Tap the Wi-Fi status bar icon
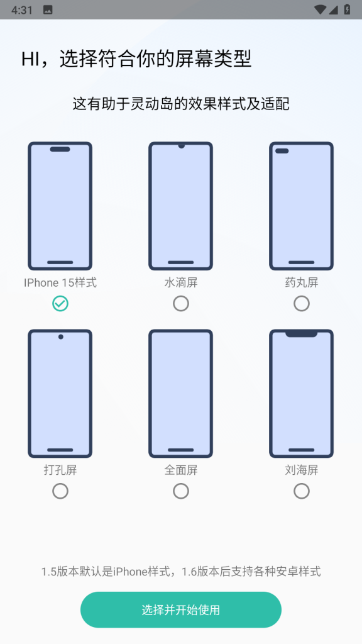The height and width of the screenshot is (644, 362). coord(320,9)
